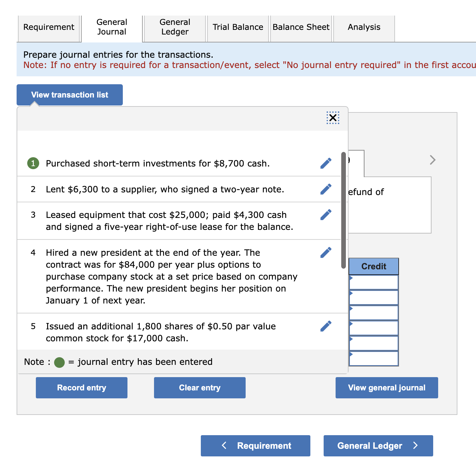Advance to General Ledger with the next button
This screenshot has width=476, height=469.
tap(378, 446)
